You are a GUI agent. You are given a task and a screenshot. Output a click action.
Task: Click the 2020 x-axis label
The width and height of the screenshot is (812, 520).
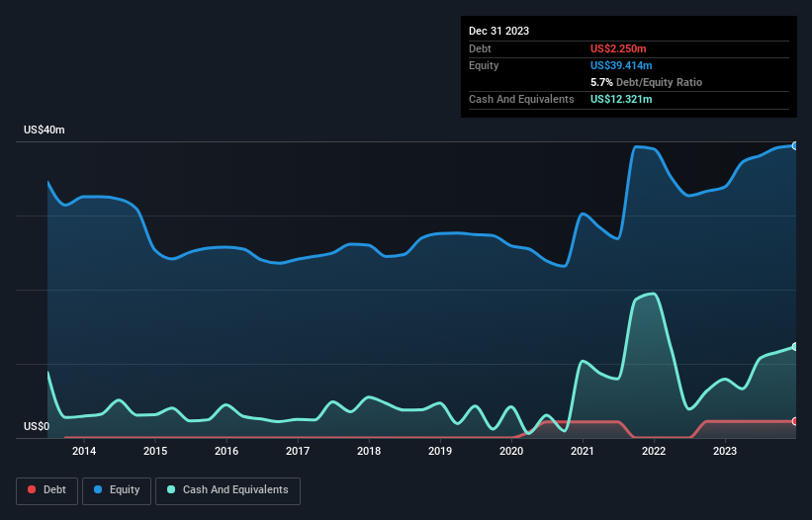(x=511, y=451)
